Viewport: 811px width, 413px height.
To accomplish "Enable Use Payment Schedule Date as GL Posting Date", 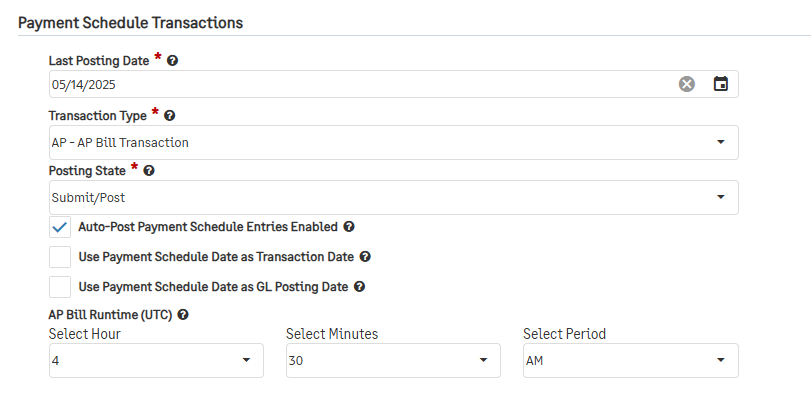I will 60,287.
